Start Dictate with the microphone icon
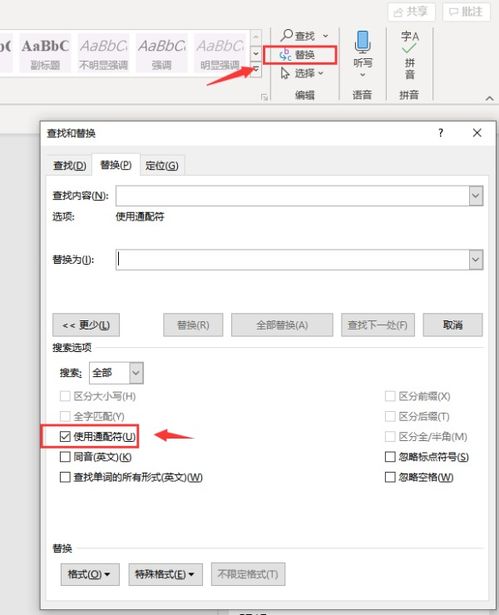499x615 pixels. (362, 42)
